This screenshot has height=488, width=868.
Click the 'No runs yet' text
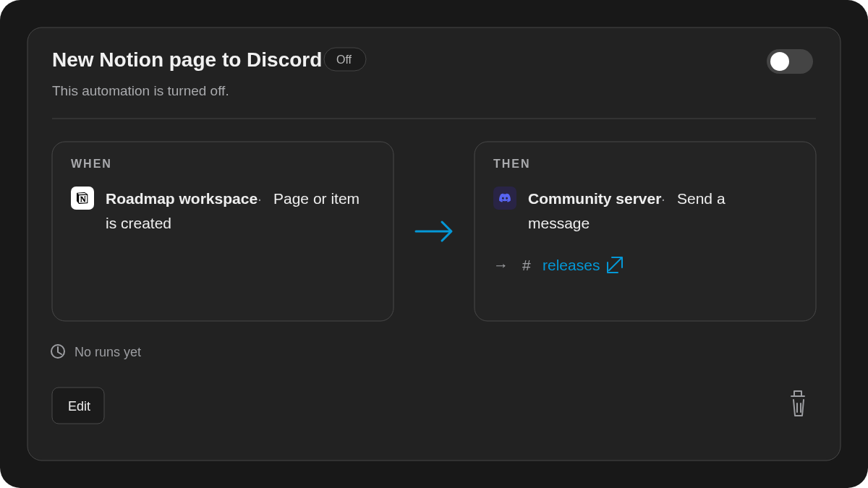point(108,352)
